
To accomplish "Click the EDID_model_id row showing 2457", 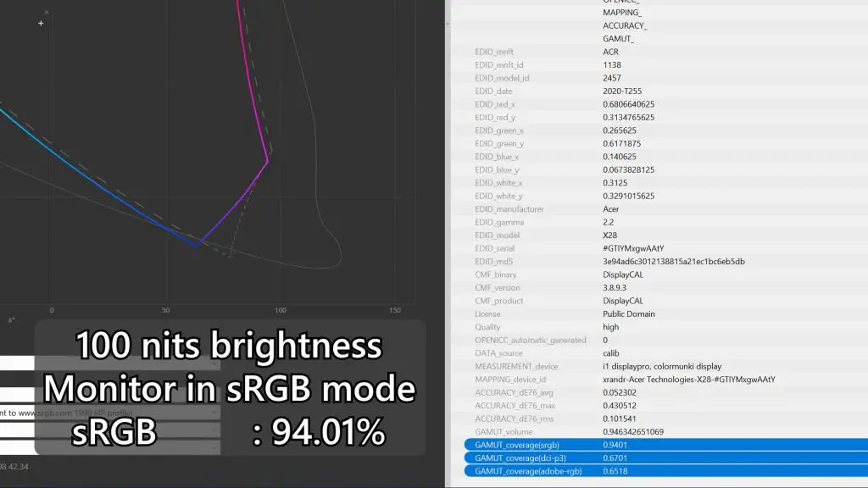I will [661, 78].
